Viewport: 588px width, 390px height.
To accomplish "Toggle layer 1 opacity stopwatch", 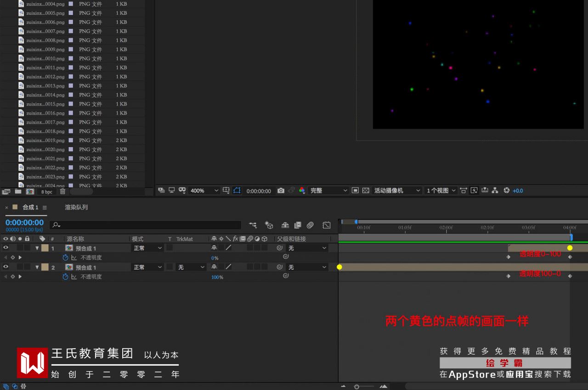I will pyautogui.click(x=65, y=258).
